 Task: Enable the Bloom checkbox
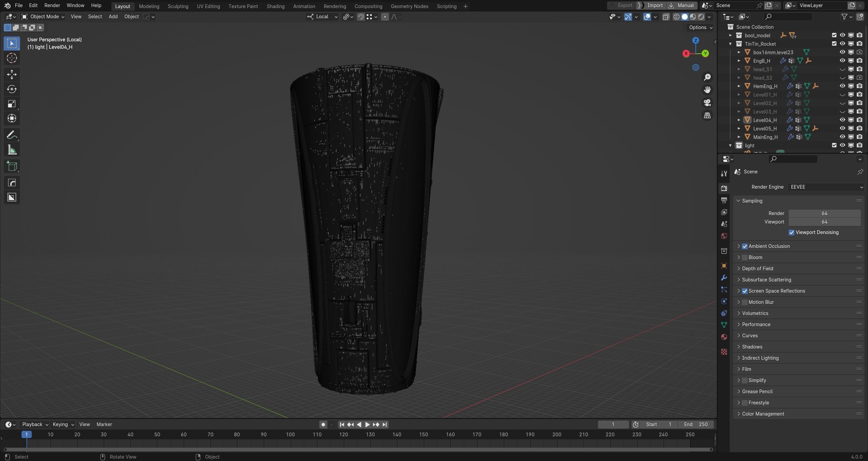point(745,257)
